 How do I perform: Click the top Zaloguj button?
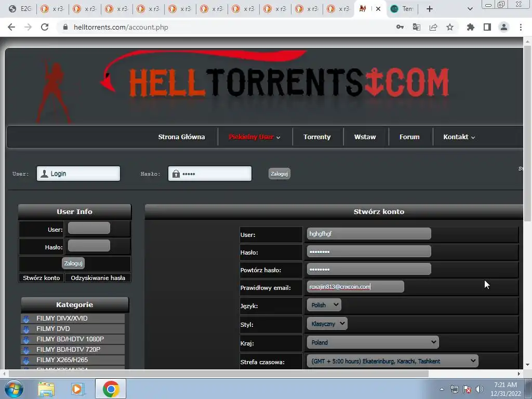pyautogui.click(x=279, y=174)
